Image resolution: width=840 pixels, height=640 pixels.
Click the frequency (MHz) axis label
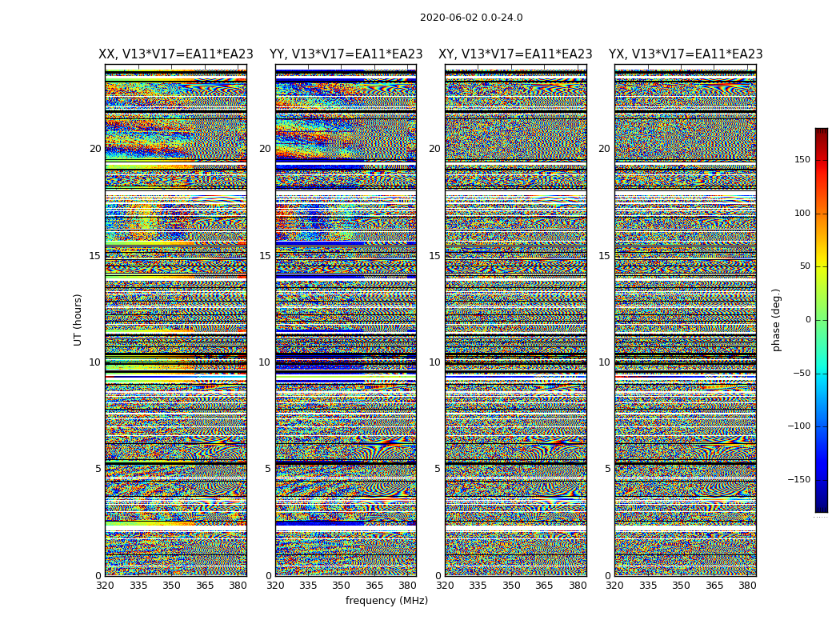(x=386, y=600)
